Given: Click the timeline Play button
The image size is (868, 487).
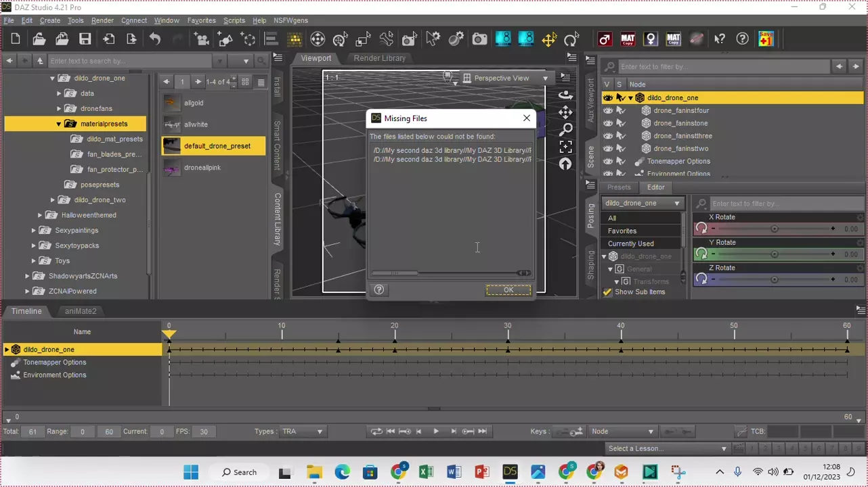Looking at the screenshot, I should [435, 432].
